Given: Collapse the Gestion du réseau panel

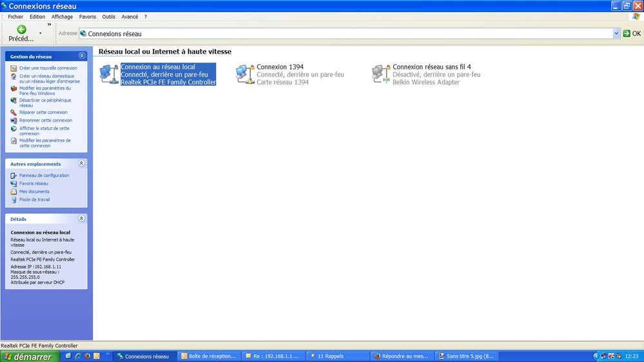Looking at the screenshot, I should pyautogui.click(x=82, y=56).
